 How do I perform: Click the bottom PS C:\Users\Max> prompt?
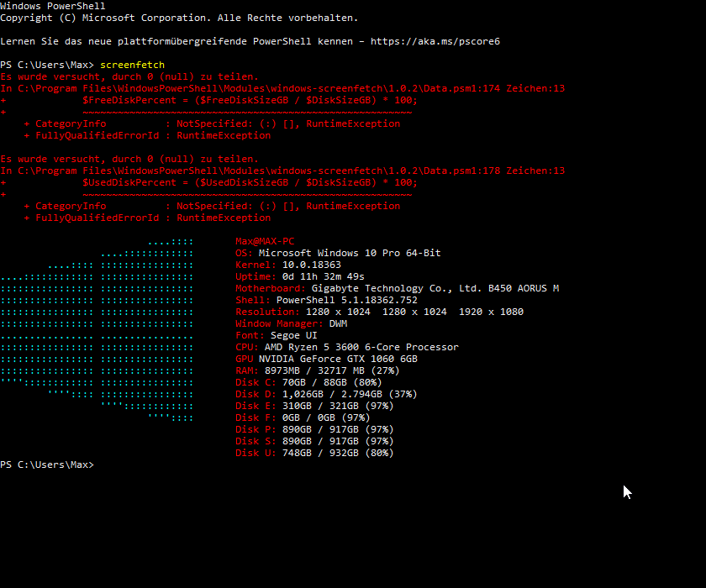pyautogui.click(x=47, y=465)
